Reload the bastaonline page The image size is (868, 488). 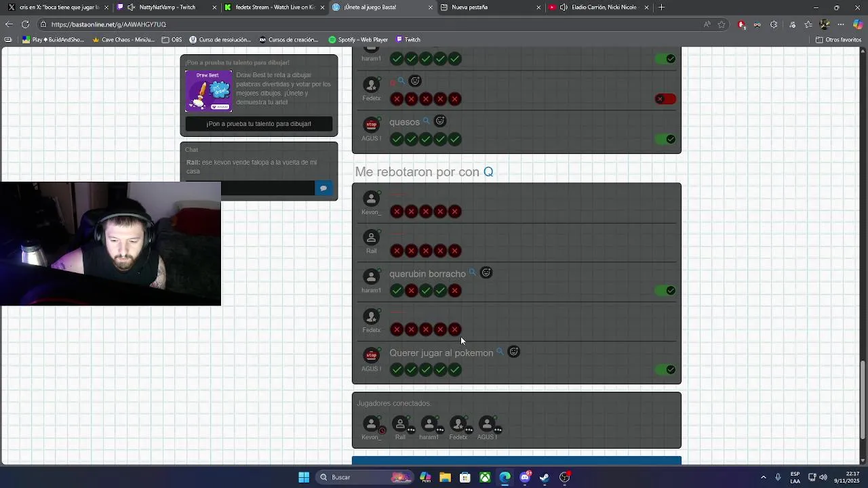click(x=26, y=24)
